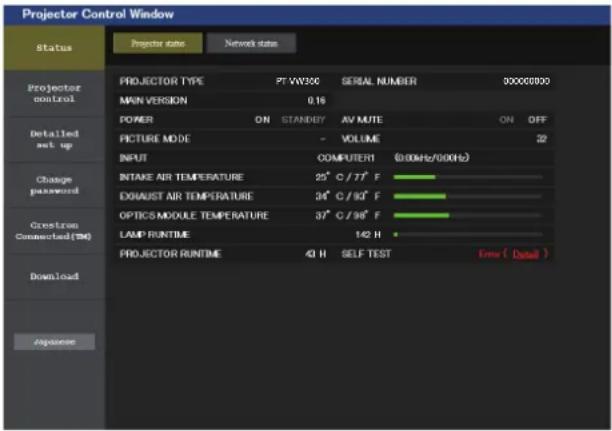Click the MAIN VERSION value 0.16

coord(316,101)
